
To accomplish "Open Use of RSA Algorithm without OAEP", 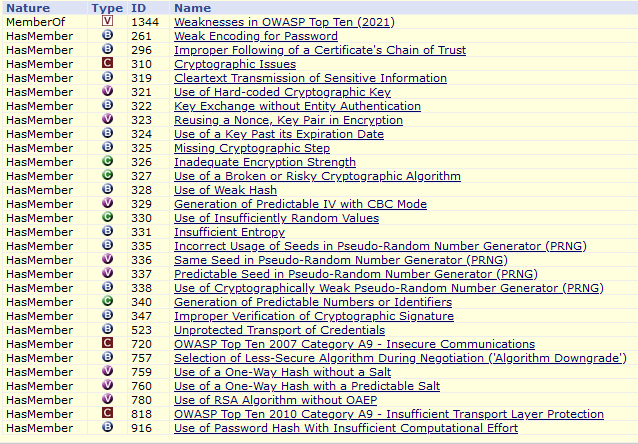I will [275, 400].
